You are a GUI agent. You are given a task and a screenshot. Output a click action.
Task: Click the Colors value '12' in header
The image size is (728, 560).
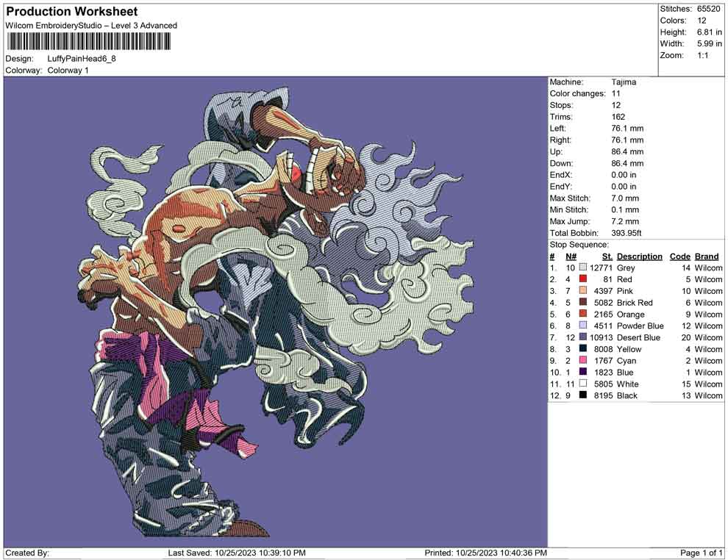pyautogui.click(x=702, y=21)
